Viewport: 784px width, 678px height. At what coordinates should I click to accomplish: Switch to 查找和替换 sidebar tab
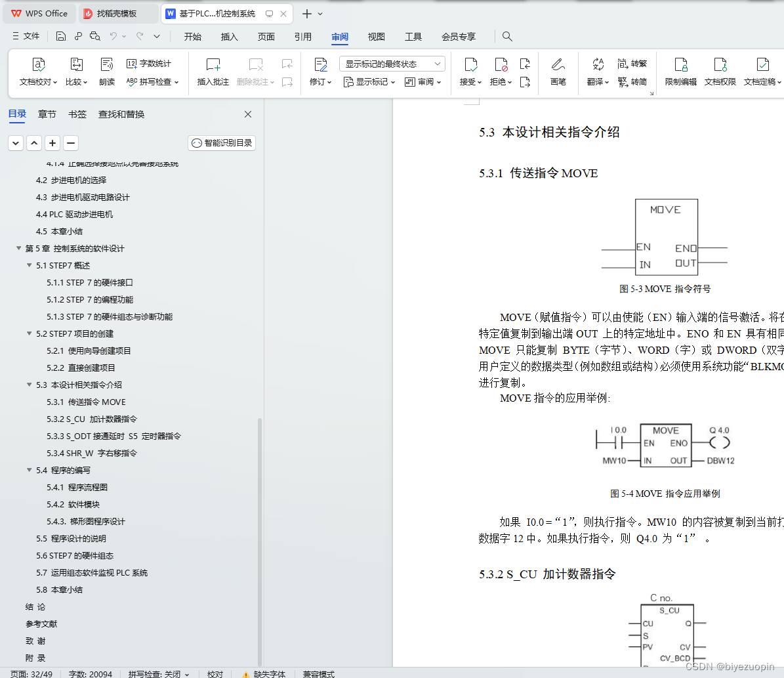point(121,114)
